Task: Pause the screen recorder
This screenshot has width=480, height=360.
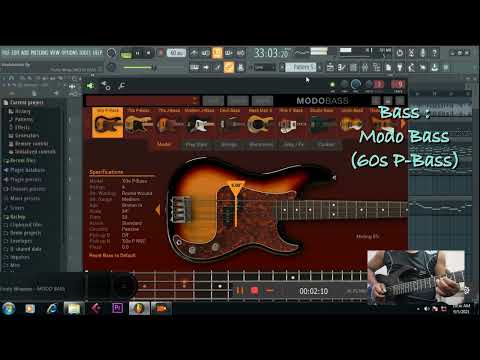Action: point(239,291)
